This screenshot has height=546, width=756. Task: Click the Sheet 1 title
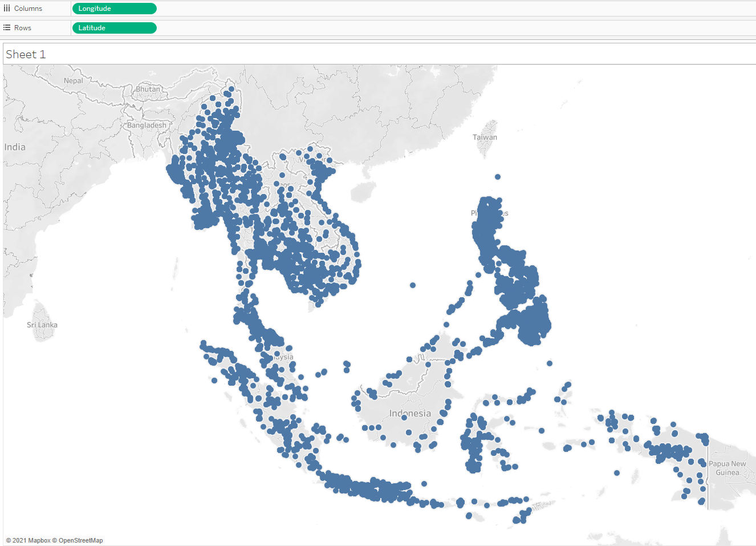(26, 54)
